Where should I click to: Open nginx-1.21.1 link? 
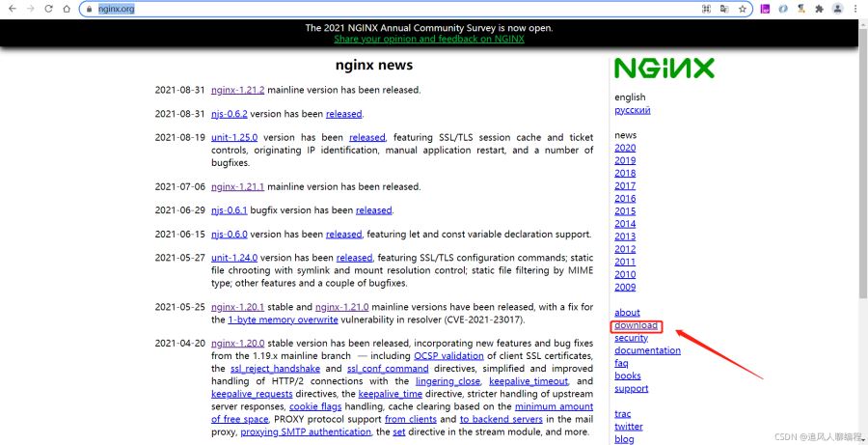click(x=237, y=186)
